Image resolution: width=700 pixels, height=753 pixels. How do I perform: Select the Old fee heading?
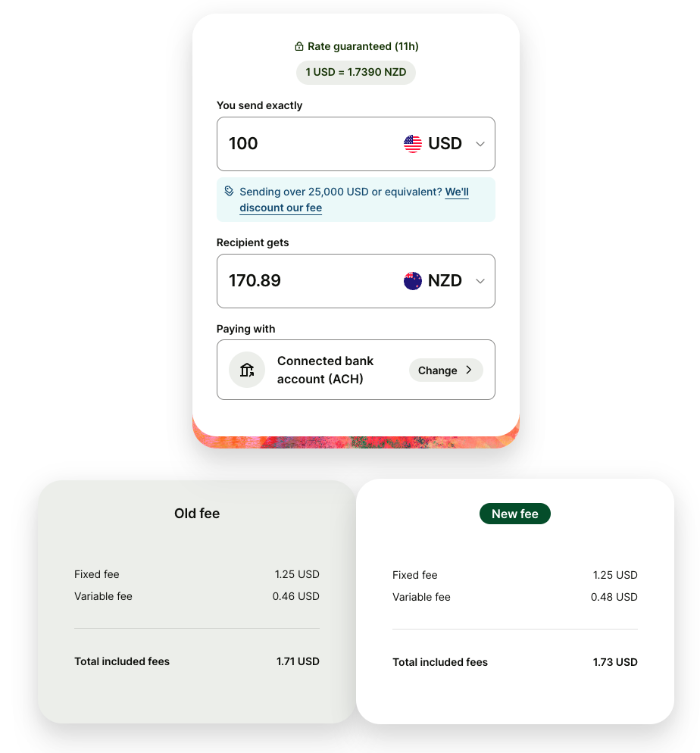(x=197, y=514)
